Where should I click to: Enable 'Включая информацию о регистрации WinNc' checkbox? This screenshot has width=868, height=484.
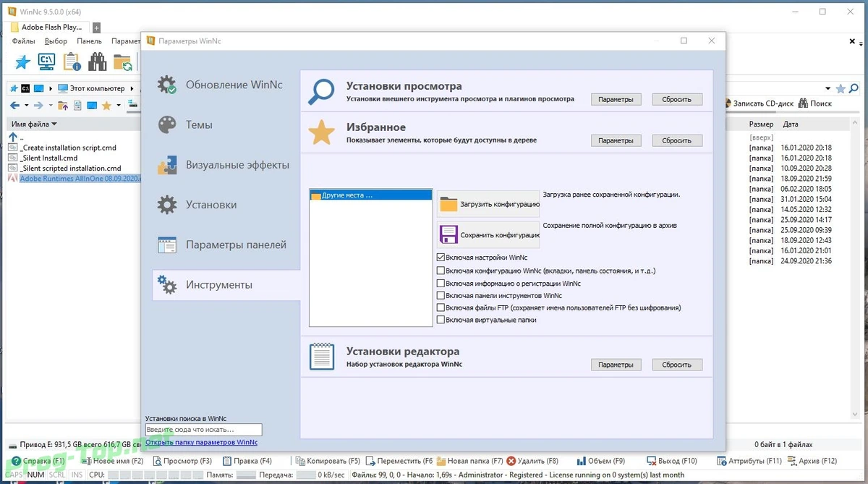click(441, 284)
